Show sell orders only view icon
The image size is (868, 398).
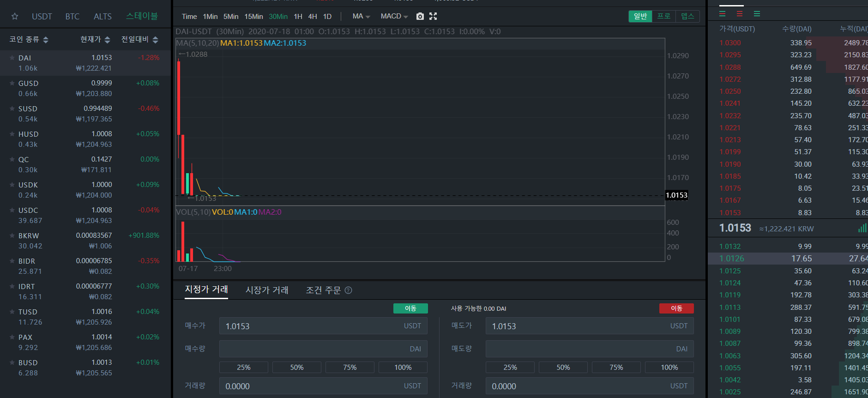[740, 14]
